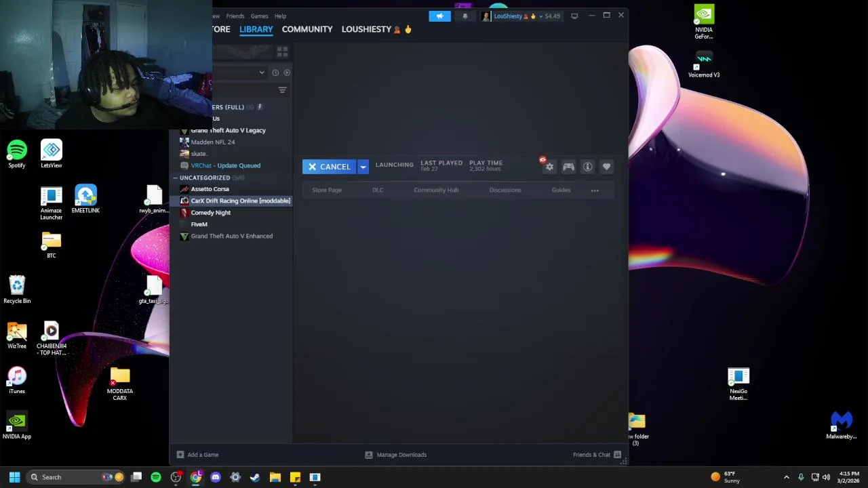This screenshot has height=488, width=868.
Task: Open LetsView desktop shortcut
Action: click(52, 155)
